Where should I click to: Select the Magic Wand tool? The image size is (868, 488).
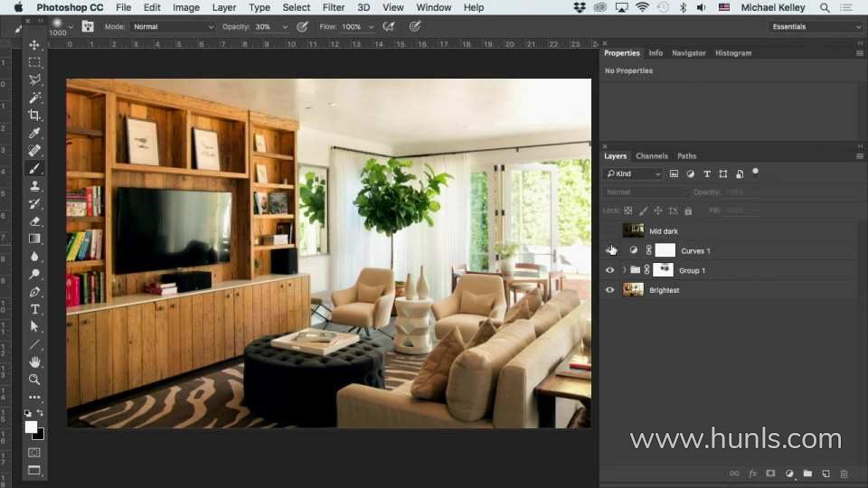tap(34, 98)
